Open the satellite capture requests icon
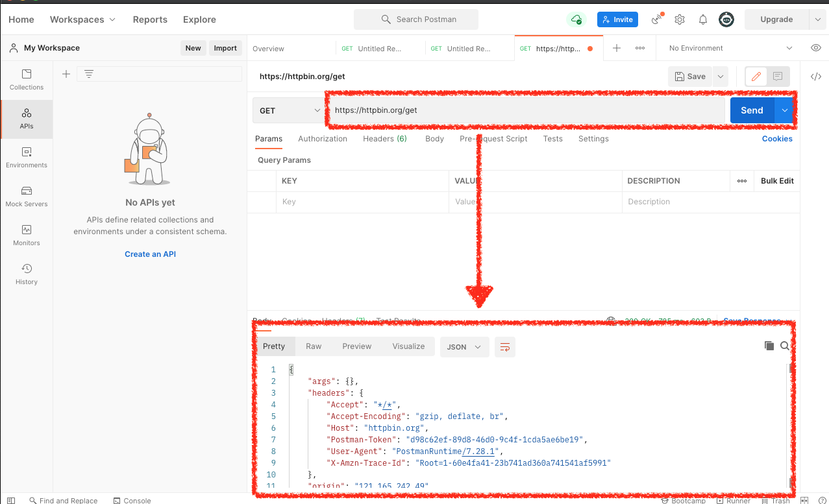829x504 pixels. pyautogui.click(x=657, y=19)
